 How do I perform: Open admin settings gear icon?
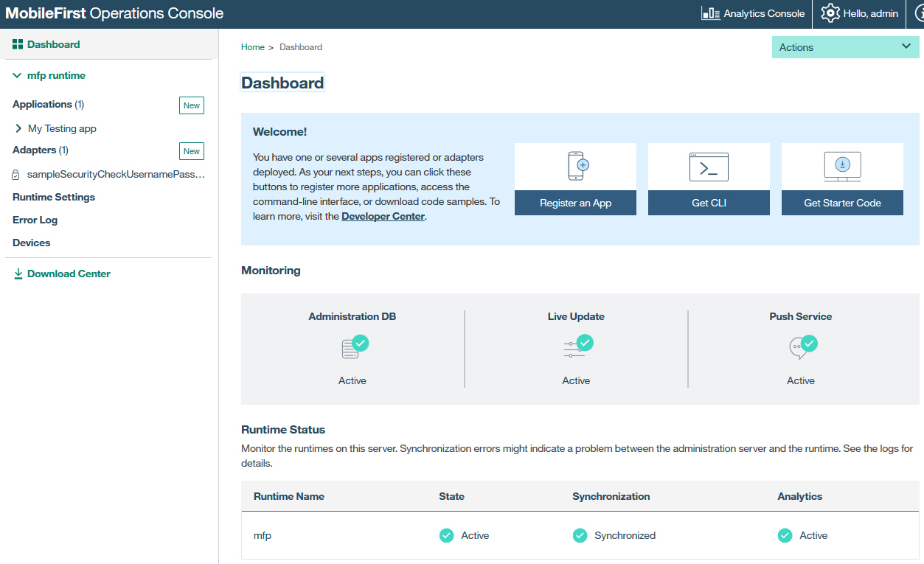coord(830,13)
